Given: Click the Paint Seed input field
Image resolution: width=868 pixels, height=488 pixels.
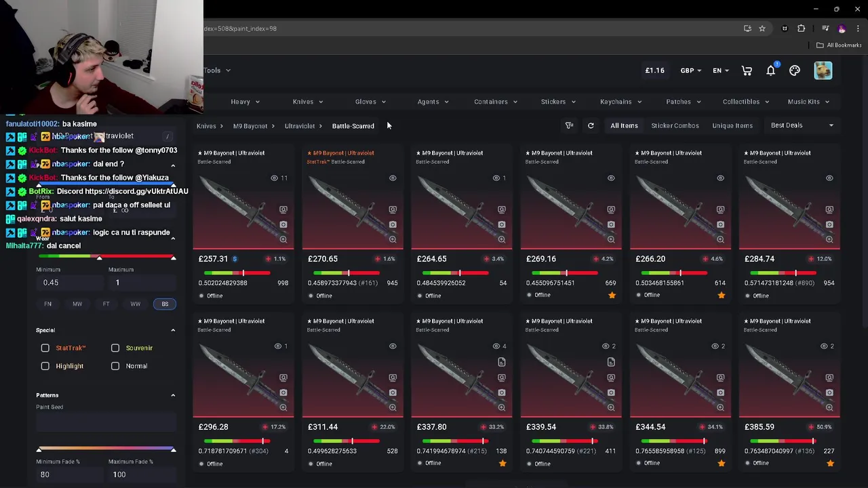Looking at the screenshot, I should click(x=106, y=423).
